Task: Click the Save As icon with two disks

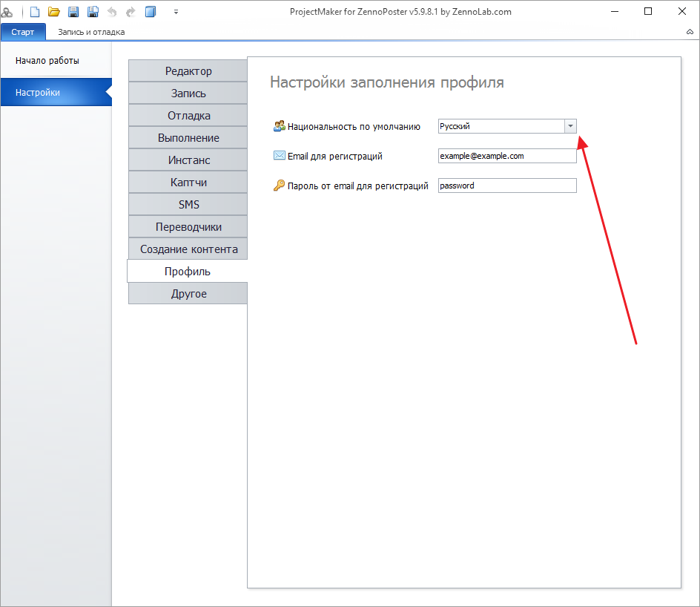Action: pyautogui.click(x=93, y=12)
